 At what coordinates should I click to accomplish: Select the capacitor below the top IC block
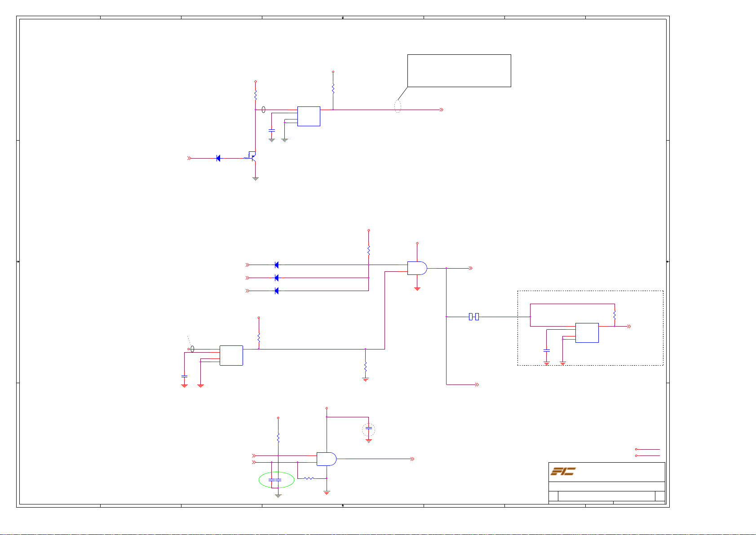(271, 130)
